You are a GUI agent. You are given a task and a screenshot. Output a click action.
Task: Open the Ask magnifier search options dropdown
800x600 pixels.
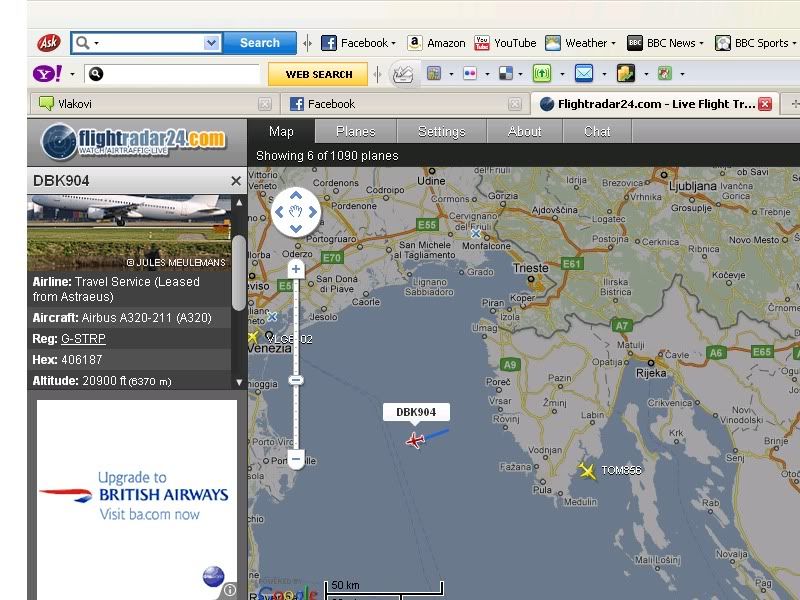(96, 43)
